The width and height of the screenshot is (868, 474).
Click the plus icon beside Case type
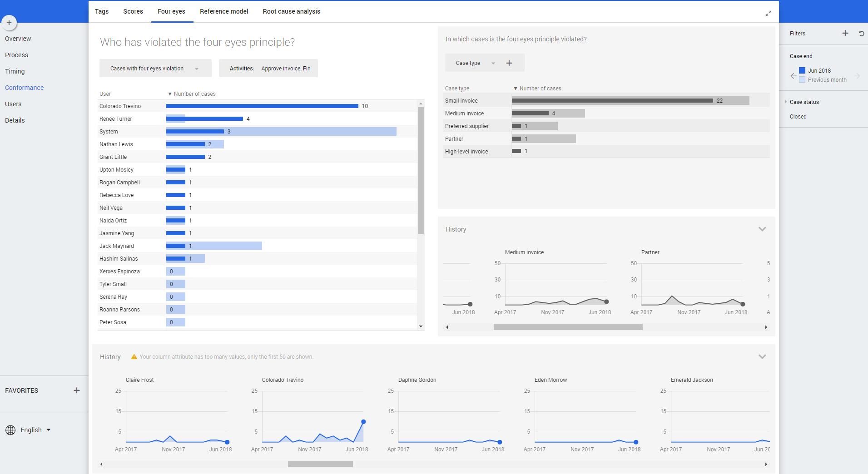pyautogui.click(x=509, y=63)
